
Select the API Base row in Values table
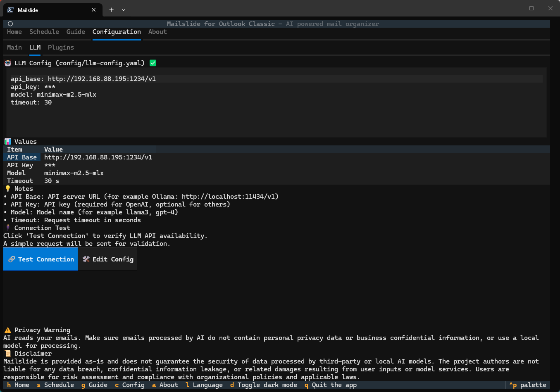pyautogui.click(x=22, y=157)
